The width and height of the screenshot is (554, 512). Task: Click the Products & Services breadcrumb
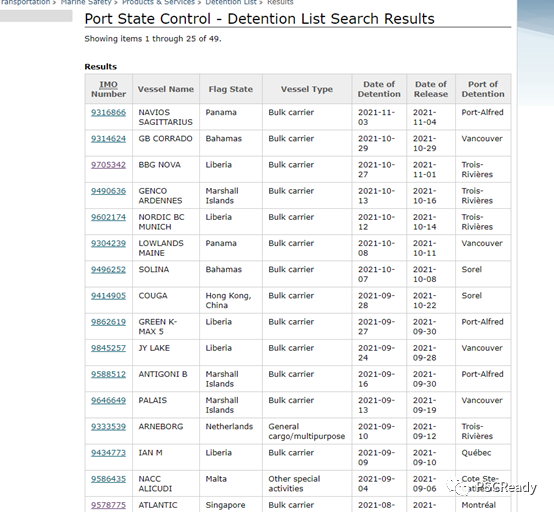158,2
